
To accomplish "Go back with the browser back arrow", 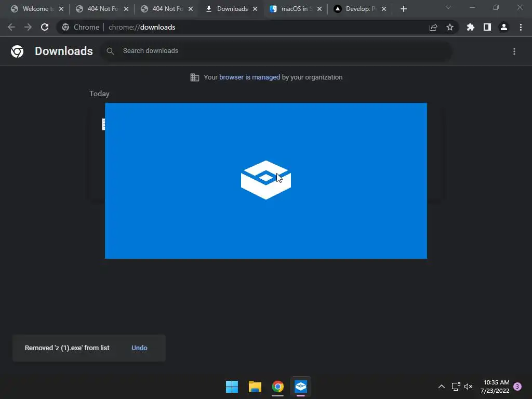I will coord(11,27).
